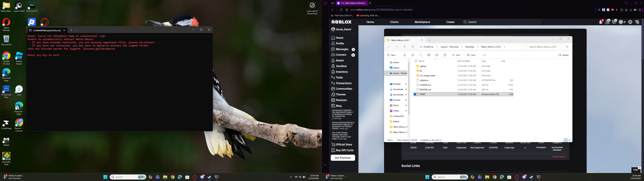The height and width of the screenshot is (181, 644).
Task: Expand Jayson - Personal tree node
Action: point(387,73)
